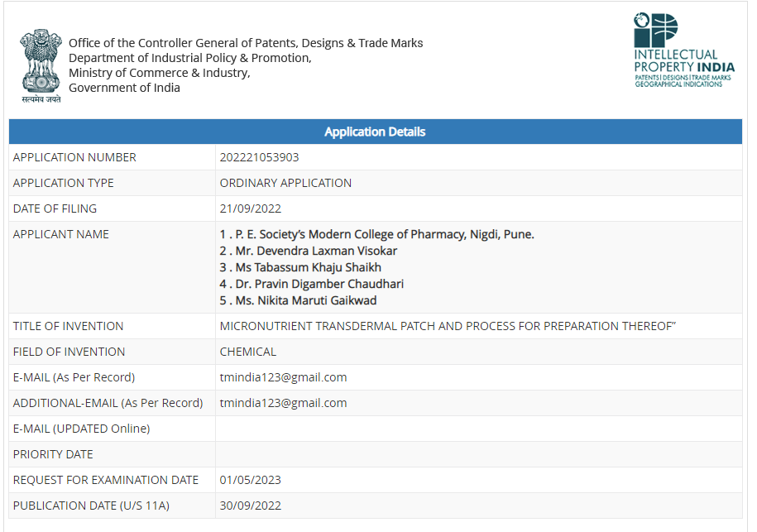The image size is (757, 532).
Task: Select applicant Mr. Devendra Laxman Visokar
Action: 308,251
